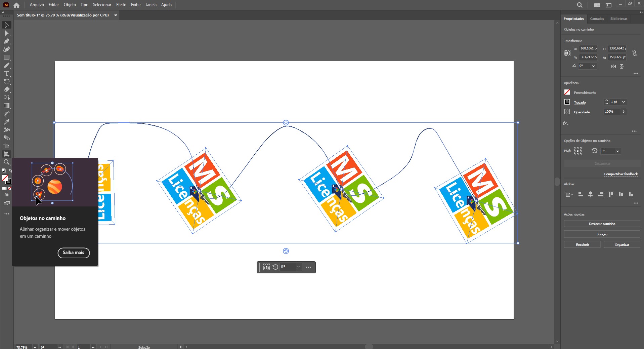Toggle the drawing mode icon

[6, 195]
